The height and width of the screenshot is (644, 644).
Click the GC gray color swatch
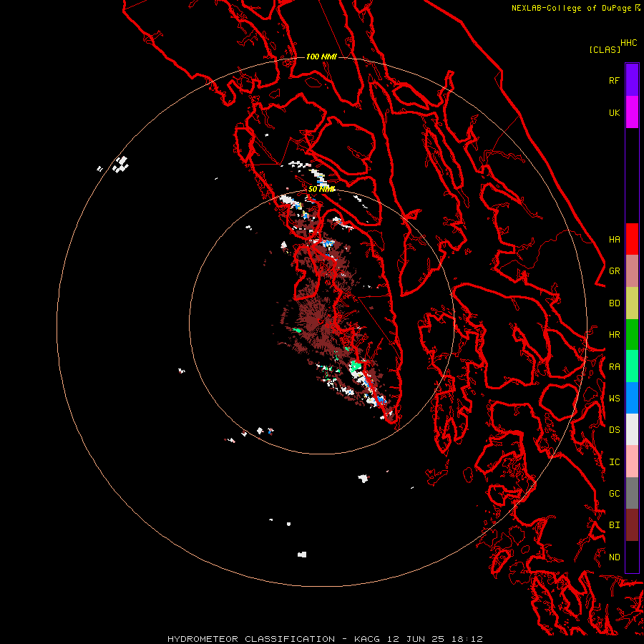(x=632, y=493)
